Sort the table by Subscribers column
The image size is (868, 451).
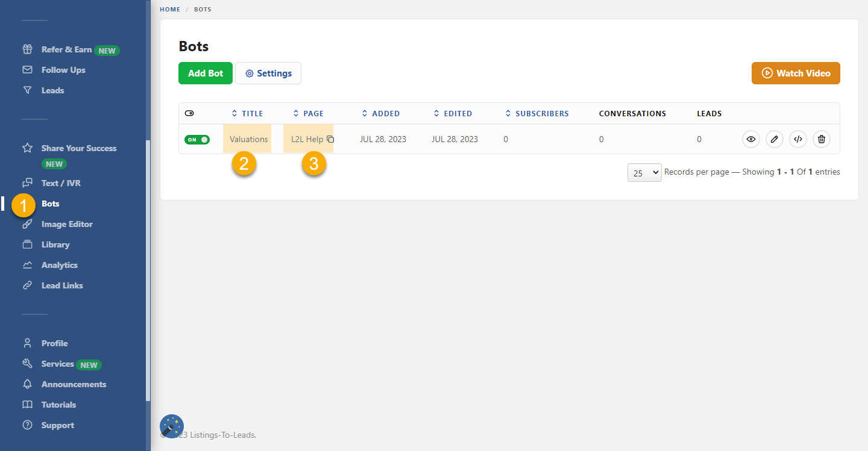point(537,113)
